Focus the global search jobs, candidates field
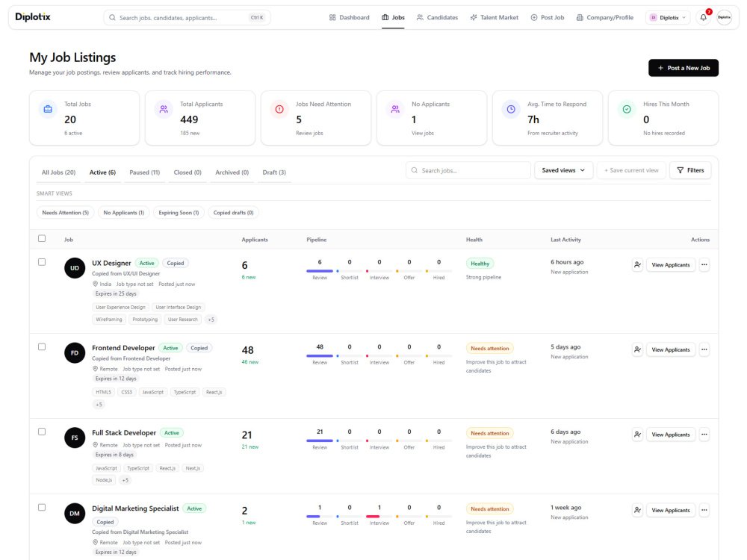This screenshot has width=747, height=560. [187, 18]
